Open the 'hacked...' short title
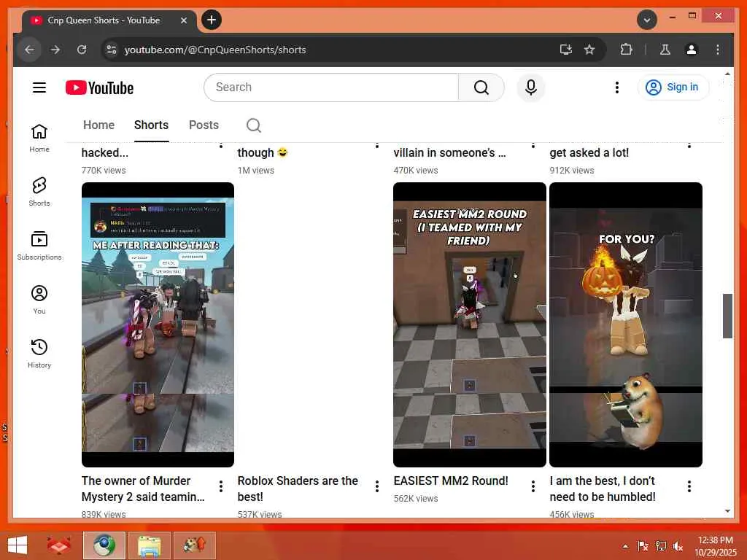Image resolution: width=747 pixels, height=560 pixels. coord(105,152)
